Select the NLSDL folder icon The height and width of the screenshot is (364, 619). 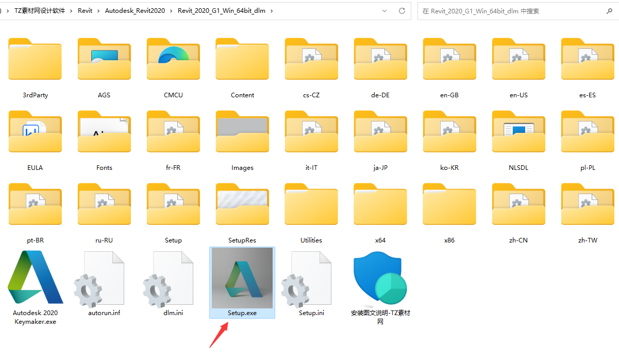tap(518, 132)
